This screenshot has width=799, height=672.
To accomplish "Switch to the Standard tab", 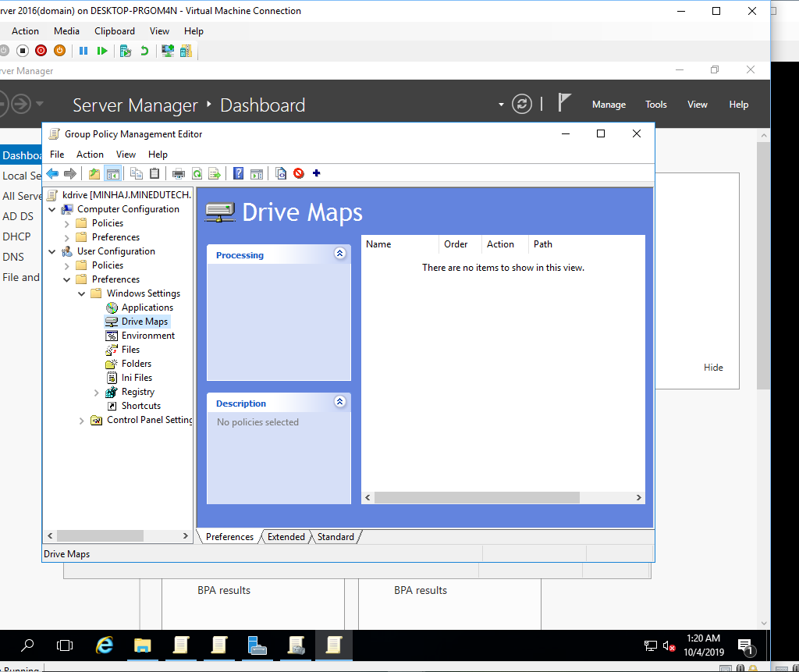I will [x=336, y=537].
